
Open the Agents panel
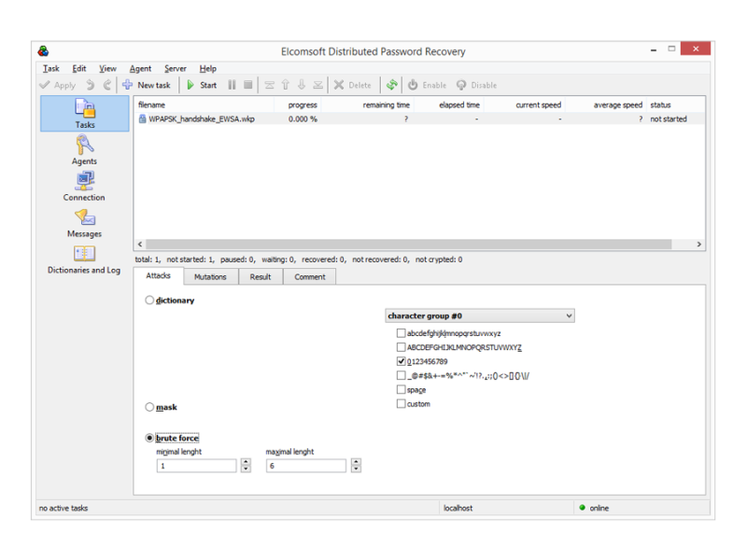tap(84, 149)
